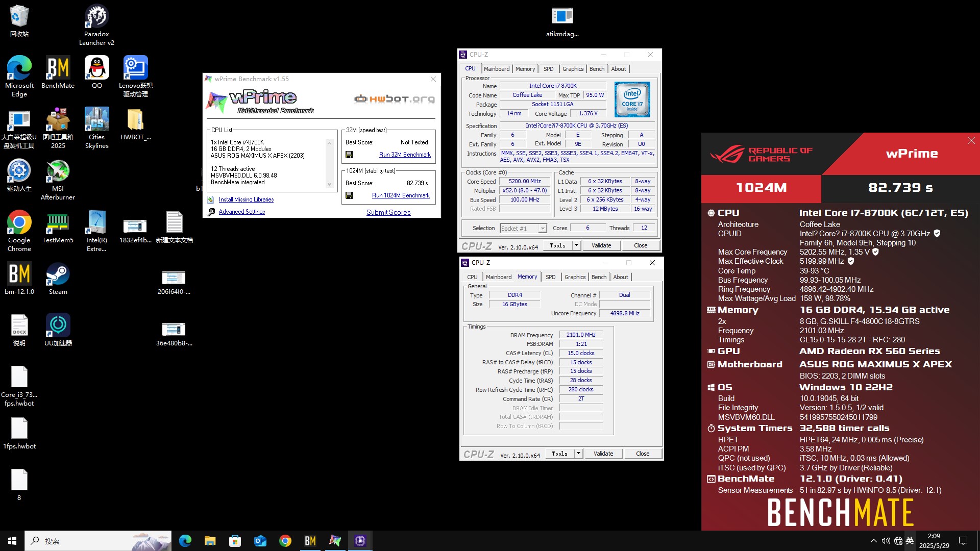Open the notification center icon
The height and width of the screenshot is (551, 980).
tap(963, 541)
